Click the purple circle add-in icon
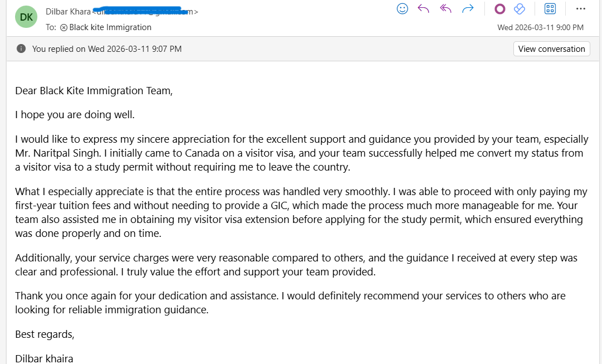The height and width of the screenshot is (364, 602). tap(500, 8)
